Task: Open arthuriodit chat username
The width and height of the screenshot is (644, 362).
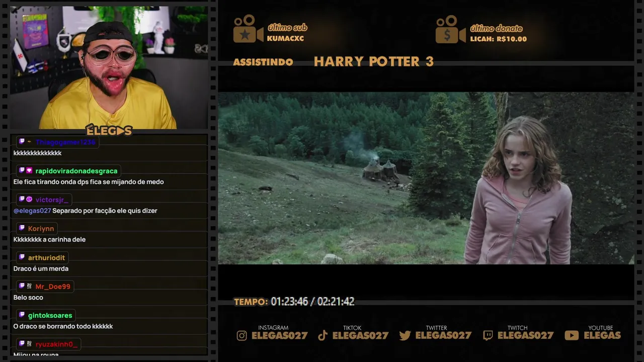Action: 46,258
